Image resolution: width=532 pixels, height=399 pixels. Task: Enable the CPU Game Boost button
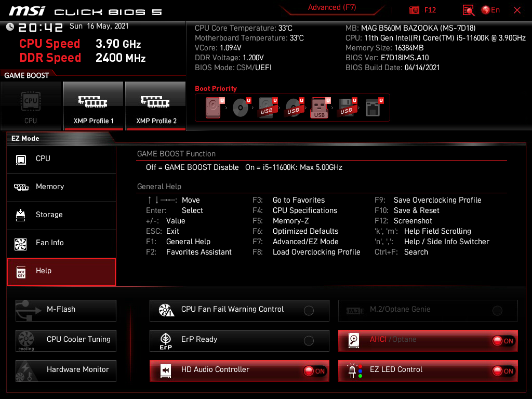point(31,106)
